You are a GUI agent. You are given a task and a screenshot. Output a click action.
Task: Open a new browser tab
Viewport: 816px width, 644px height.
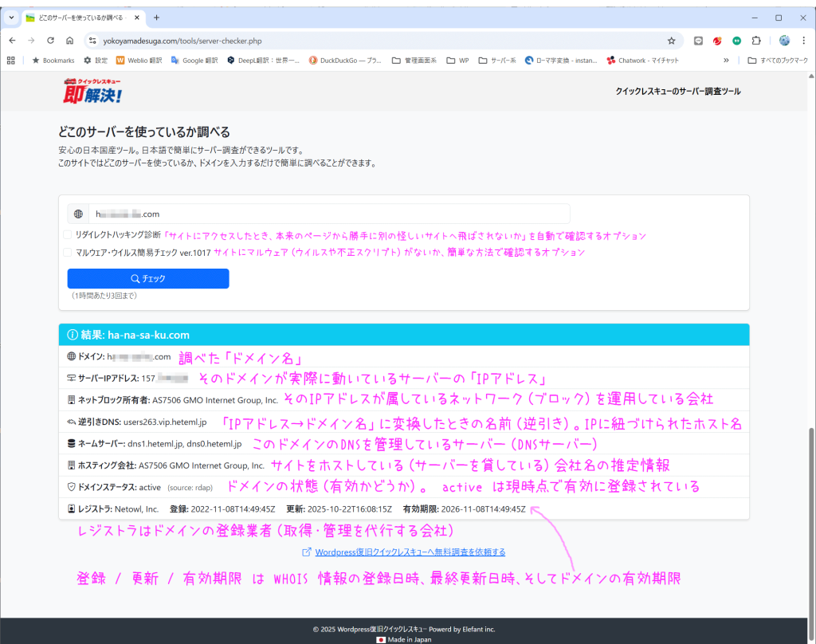pos(156,18)
